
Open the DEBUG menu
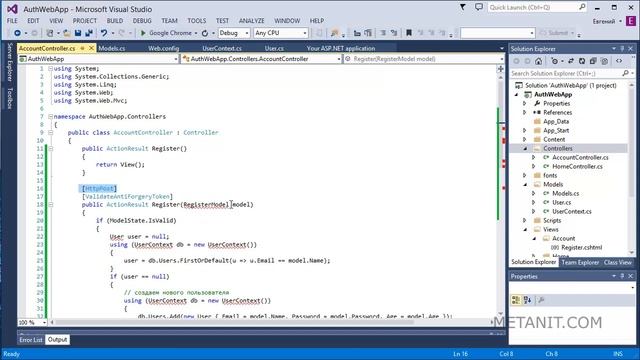coord(142,20)
